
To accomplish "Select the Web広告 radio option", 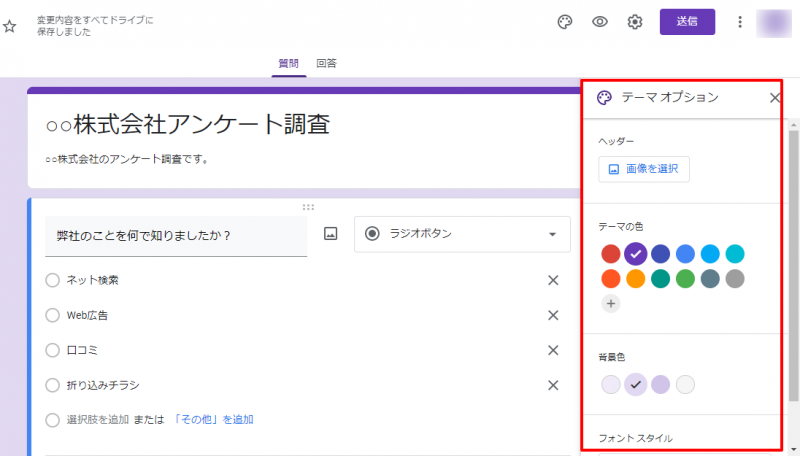I will [x=53, y=315].
